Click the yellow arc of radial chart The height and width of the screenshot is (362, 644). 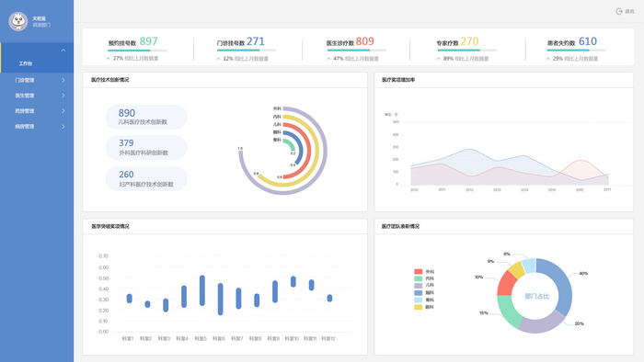point(317,151)
